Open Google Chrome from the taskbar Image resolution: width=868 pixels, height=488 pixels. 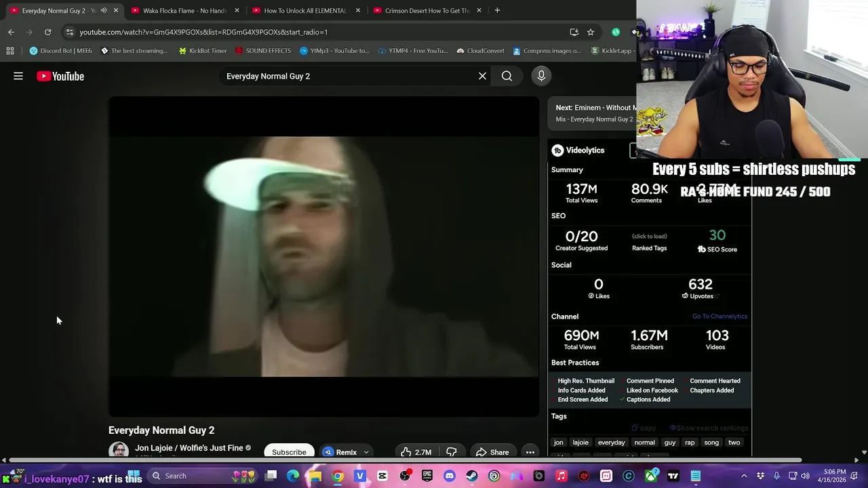pos(338,476)
